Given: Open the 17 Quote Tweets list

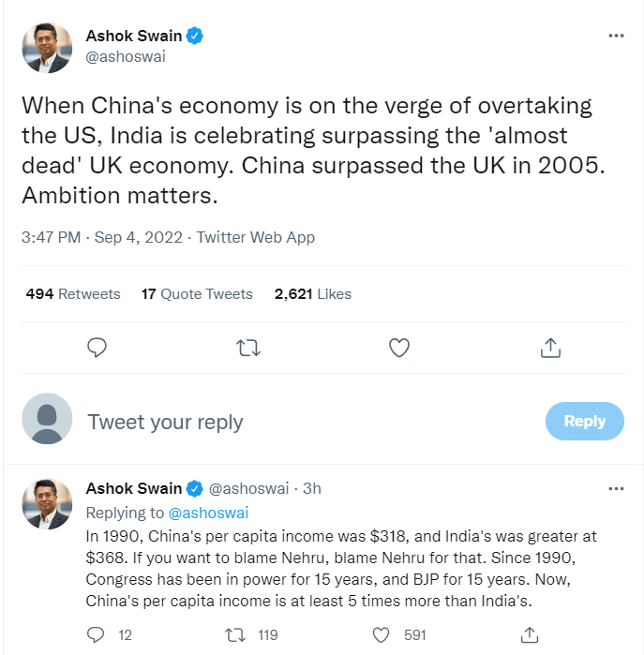Looking at the screenshot, I should 197,294.
